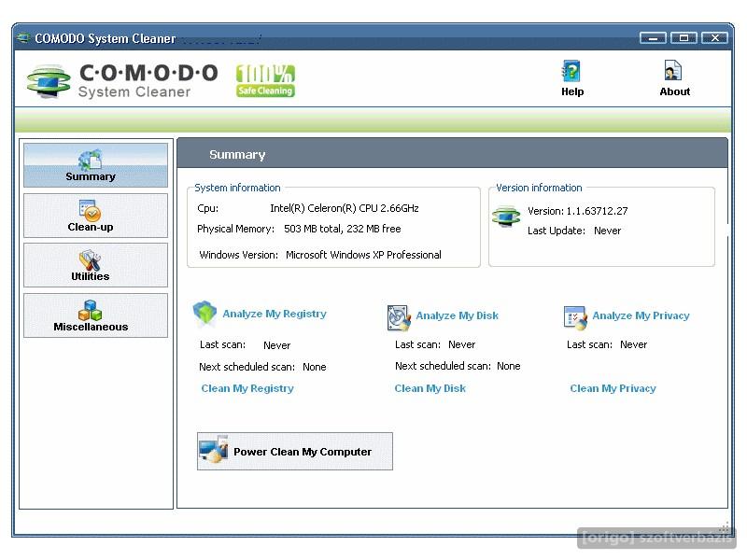Click the Physical Memory: label text
747x560 pixels.
(x=236, y=229)
